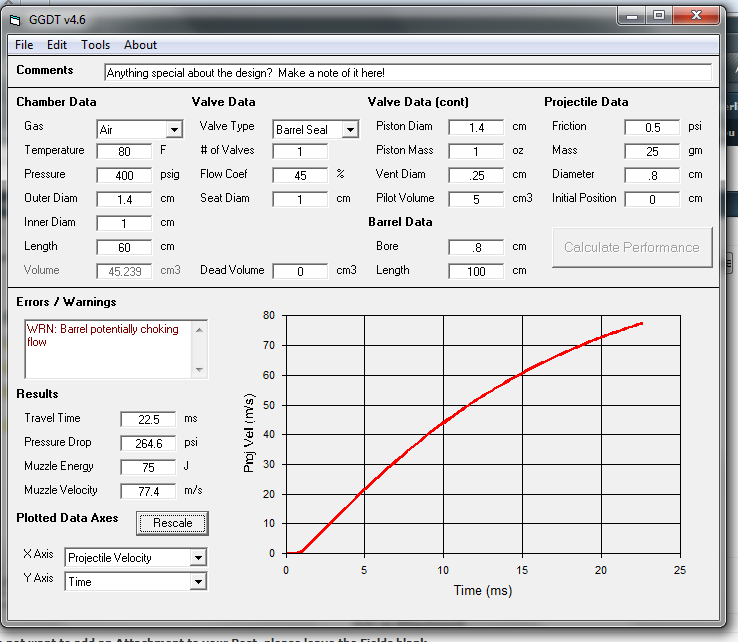Image resolution: width=738 pixels, height=642 pixels.
Task: Click the Calculate Performance button
Action: tap(632, 247)
